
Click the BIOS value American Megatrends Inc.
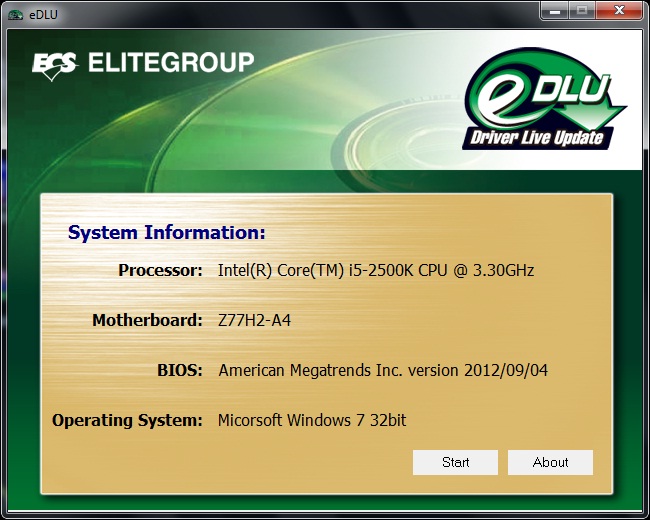coord(383,370)
